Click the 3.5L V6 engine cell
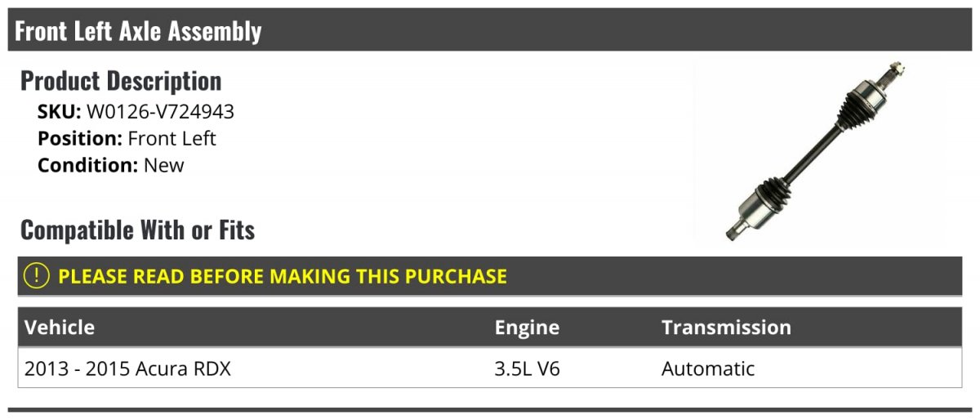The image size is (980, 420). pos(527,369)
